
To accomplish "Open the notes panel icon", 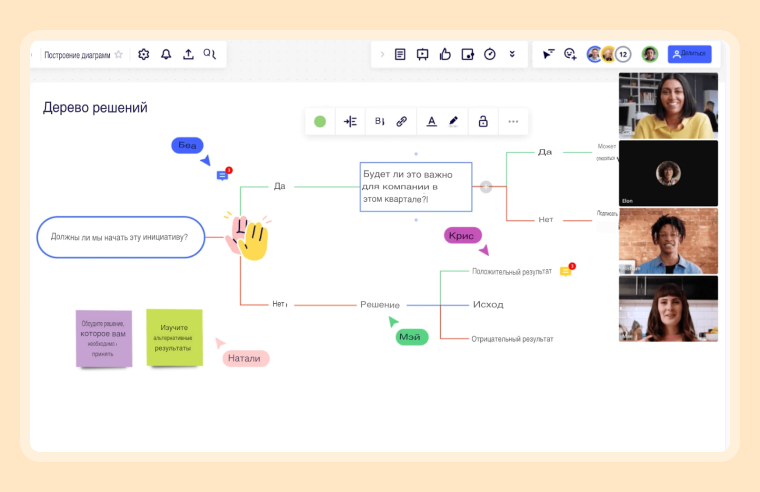I will (400, 54).
